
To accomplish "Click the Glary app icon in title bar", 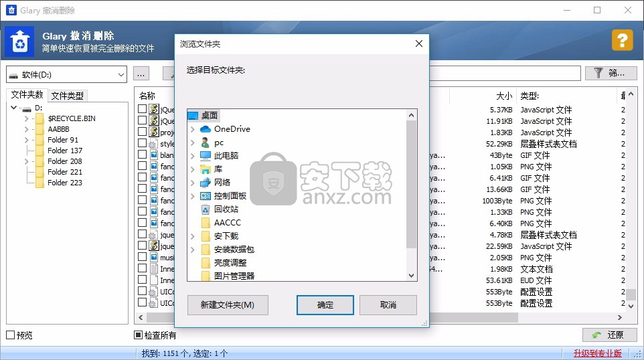I will coord(11,10).
